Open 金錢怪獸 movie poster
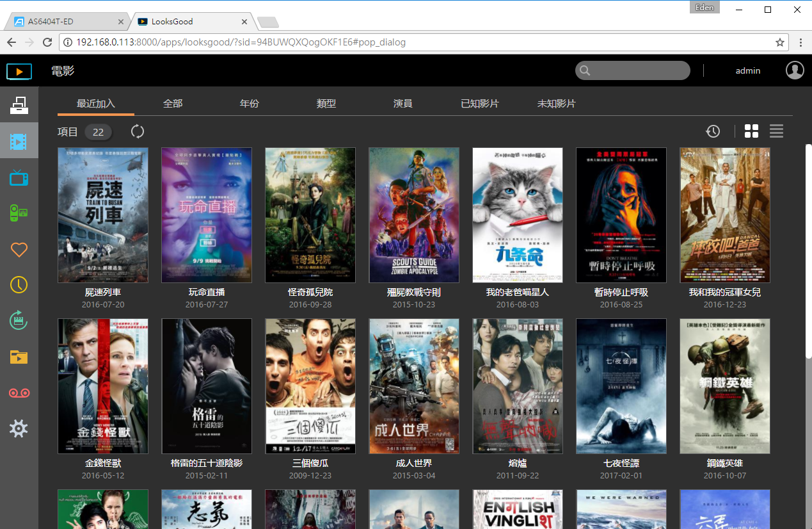 click(x=103, y=386)
